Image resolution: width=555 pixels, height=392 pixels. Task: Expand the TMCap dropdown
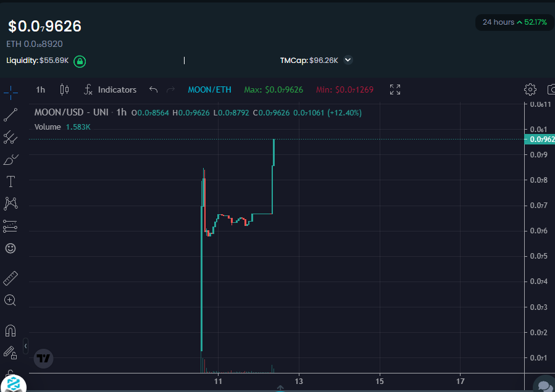[348, 60]
